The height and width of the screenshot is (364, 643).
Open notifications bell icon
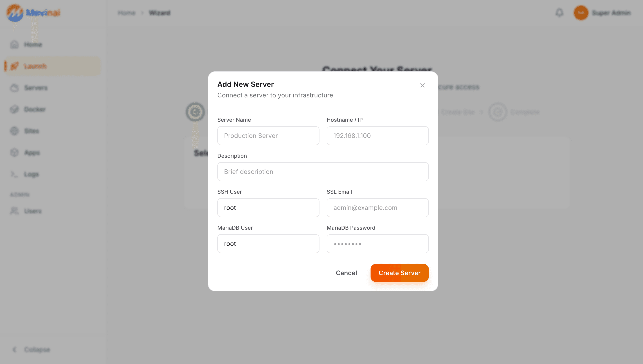559,13
